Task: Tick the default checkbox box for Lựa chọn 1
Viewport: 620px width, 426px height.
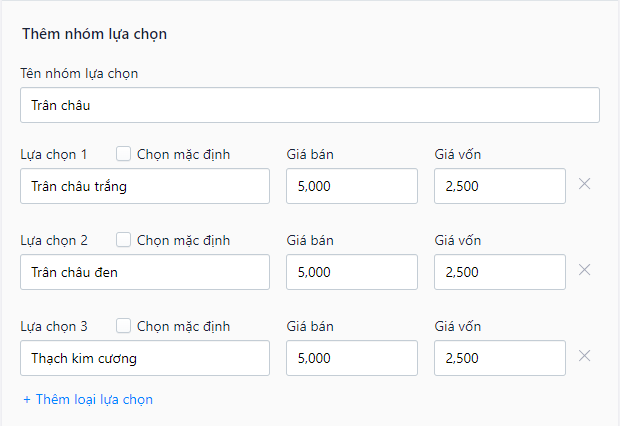Action: point(124,154)
